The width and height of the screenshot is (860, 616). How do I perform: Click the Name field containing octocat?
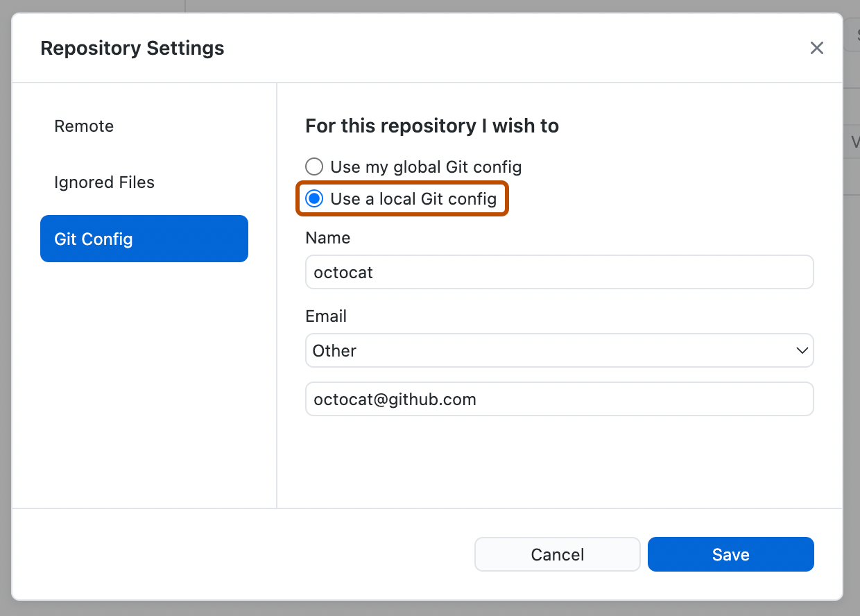tap(559, 272)
